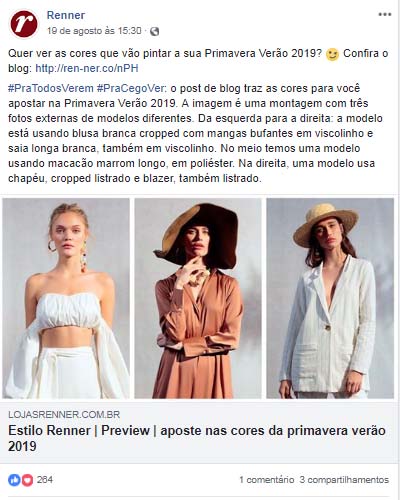Image resolution: width=400 pixels, height=500 pixels.
Task: Click the red heart reaction icon
Action: (x=27, y=480)
